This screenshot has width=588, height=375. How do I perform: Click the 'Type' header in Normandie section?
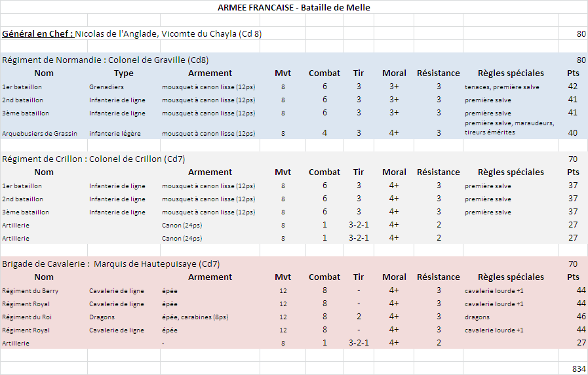123,73
